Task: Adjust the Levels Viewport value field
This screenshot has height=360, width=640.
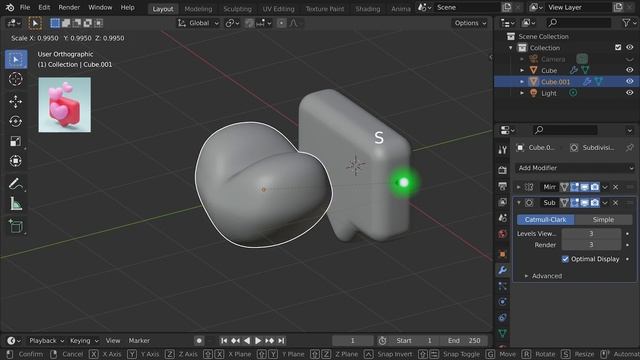Action: (x=591, y=233)
